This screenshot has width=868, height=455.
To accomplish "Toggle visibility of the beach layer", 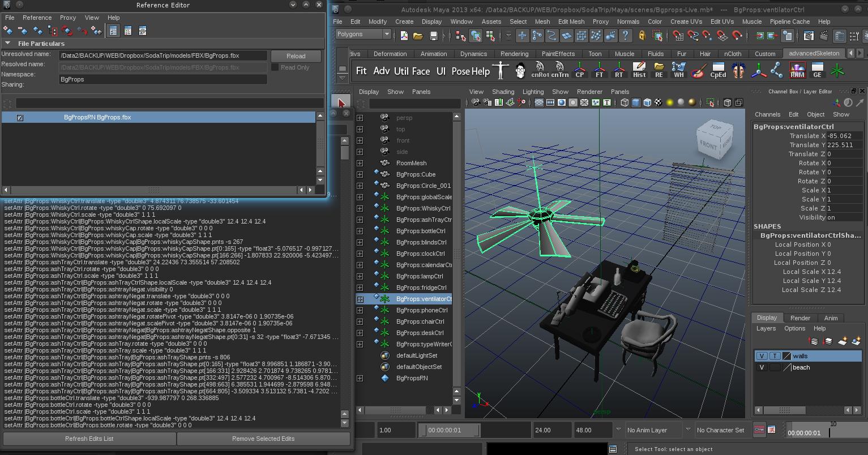I will pos(762,367).
